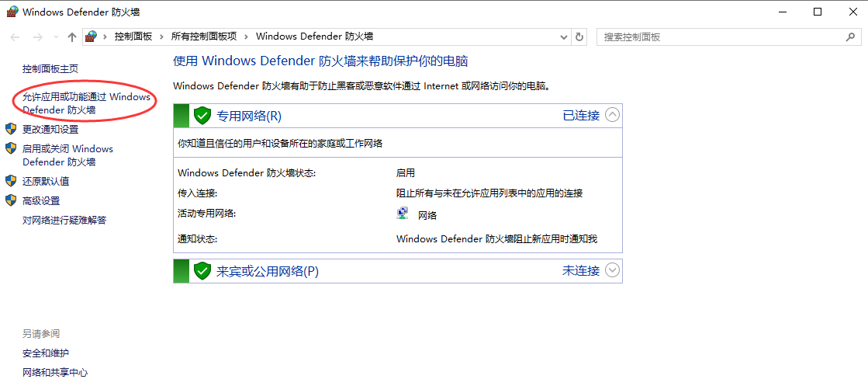
Task: Click the green shield beside 来宾或公用网络
Action: (202, 271)
